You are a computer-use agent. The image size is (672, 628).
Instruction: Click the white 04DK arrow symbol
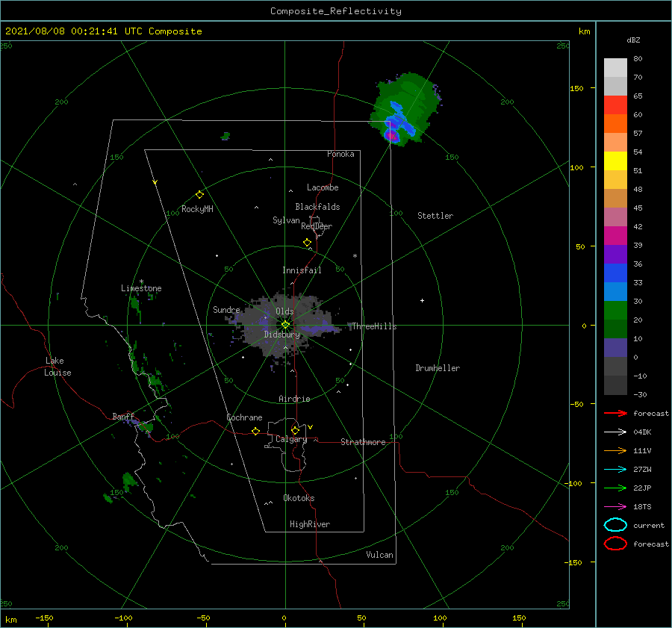(x=615, y=432)
